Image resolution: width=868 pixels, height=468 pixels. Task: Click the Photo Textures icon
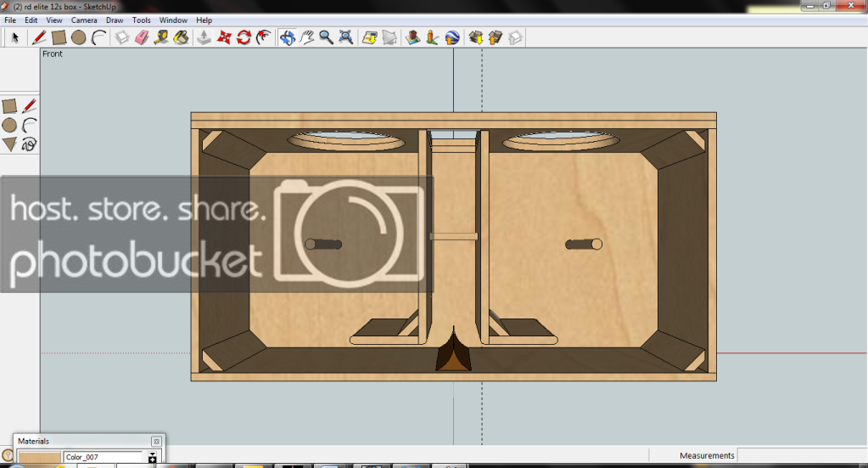pyautogui.click(x=433, y=37)
